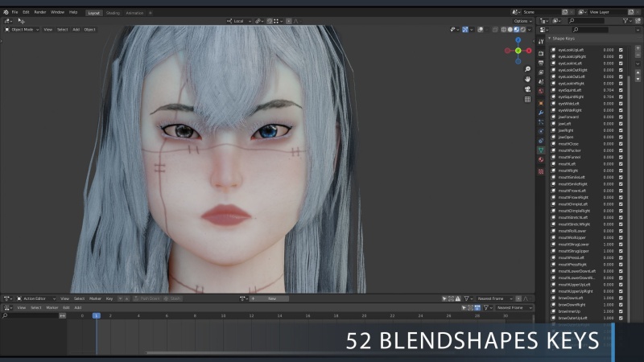Uncheck the eyeLookUpLeft shape key checkbox
644x362 pixels.
tap(621, 50)
